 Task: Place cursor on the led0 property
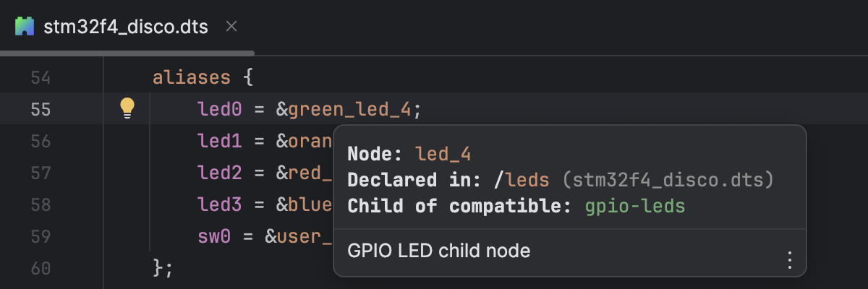220,109
